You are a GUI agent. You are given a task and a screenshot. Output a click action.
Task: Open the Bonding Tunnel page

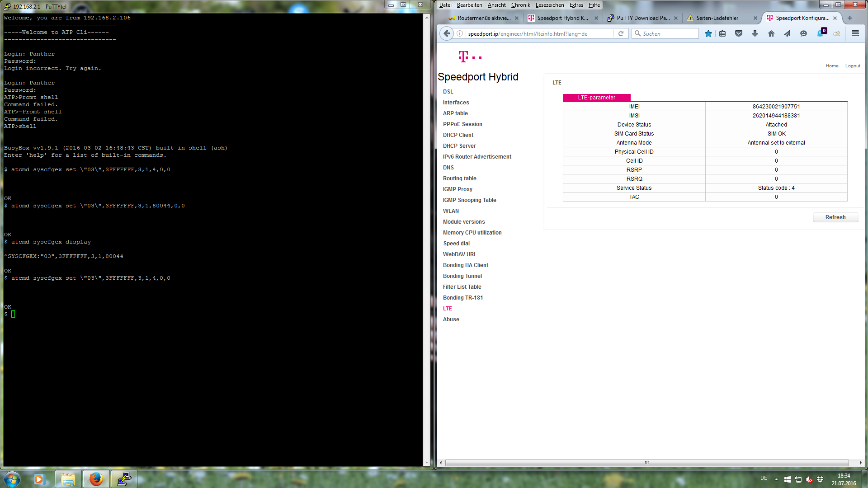462,276
